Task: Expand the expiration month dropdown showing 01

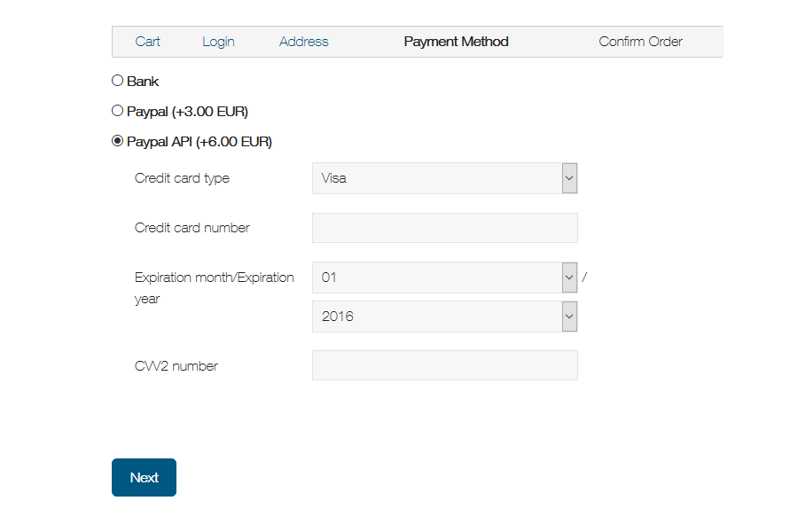Action: 444,278
